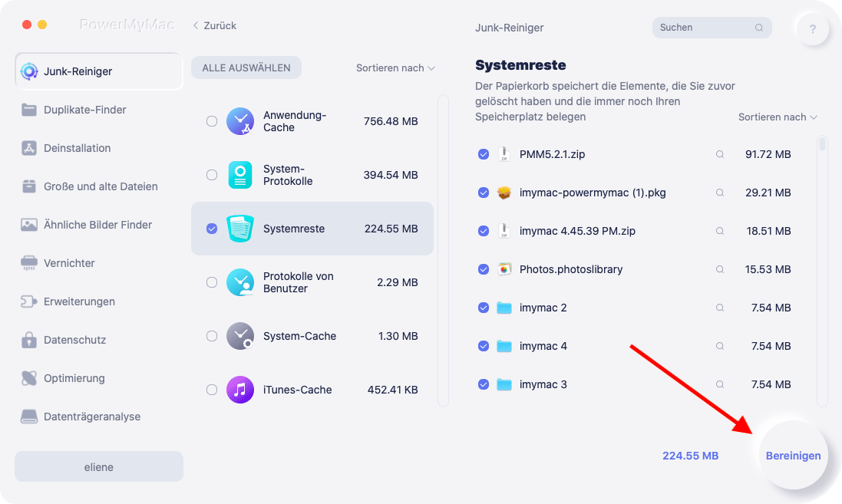The width and height of the screenshot is (842, 504).
Task: Click the Deinstallation app icon
Action: tap(29, 148)
